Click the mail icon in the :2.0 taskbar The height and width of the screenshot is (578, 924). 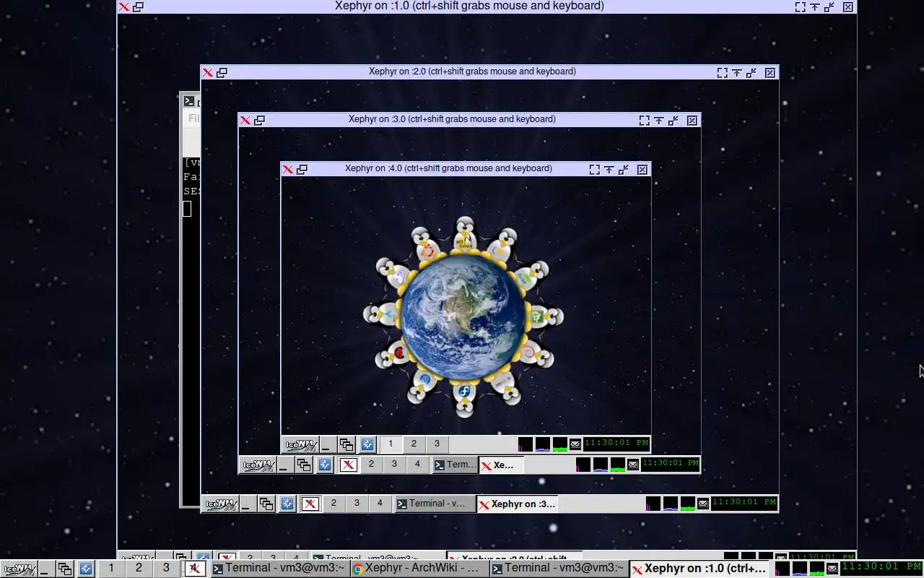(703, 504)
